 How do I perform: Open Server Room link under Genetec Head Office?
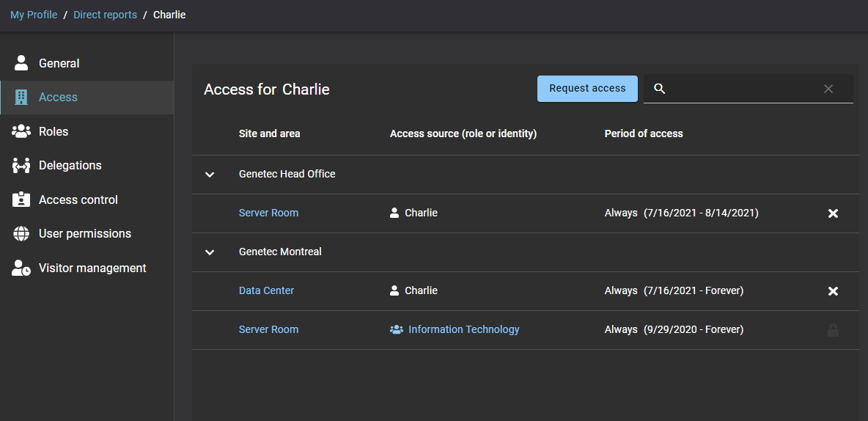(268, 213)
